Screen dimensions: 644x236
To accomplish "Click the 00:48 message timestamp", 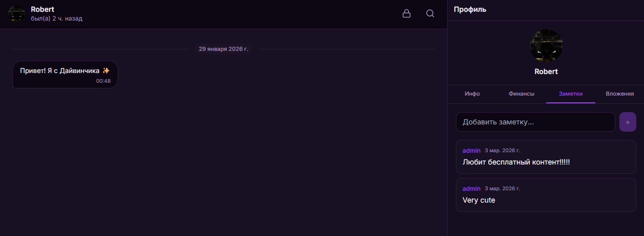I will click(x=103, y=81).
